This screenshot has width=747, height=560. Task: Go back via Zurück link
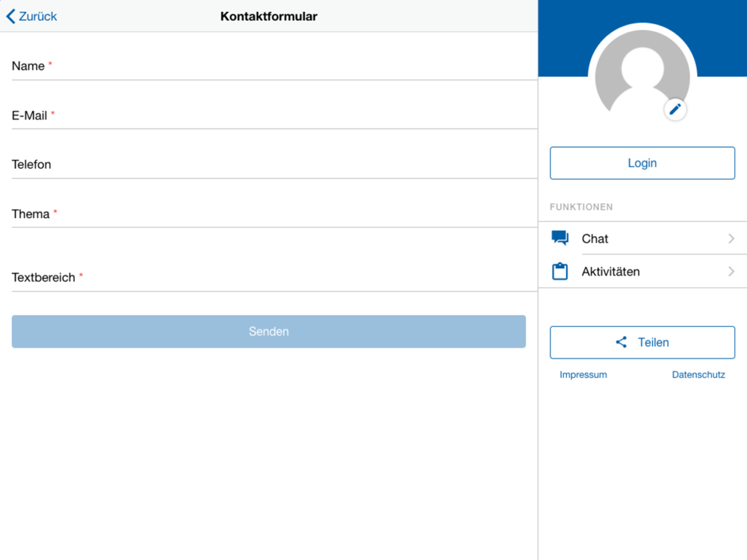click(x=31, y=16)
